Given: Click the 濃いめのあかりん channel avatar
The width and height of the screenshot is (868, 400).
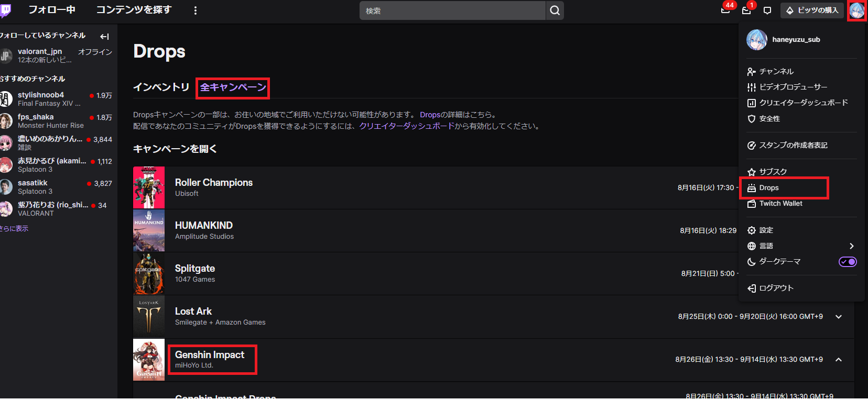Looking at the screenshot, I should pyautogui.click(x=5, y=143).
